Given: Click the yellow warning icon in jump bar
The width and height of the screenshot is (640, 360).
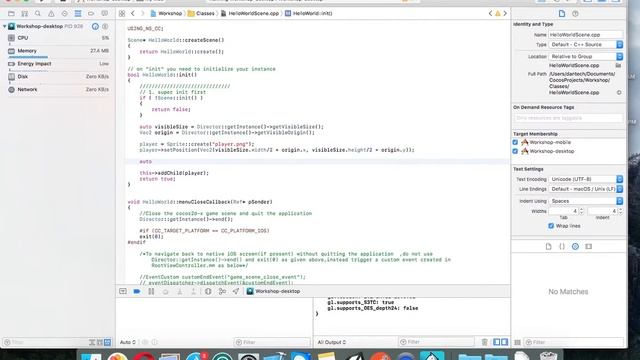Looking at the screenshot, I should point(498,13).
